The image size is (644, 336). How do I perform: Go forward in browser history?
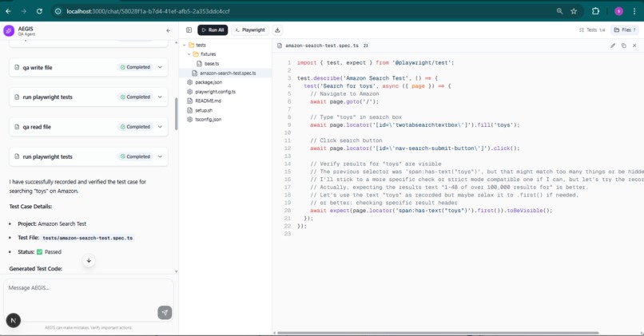click(23, 11)
